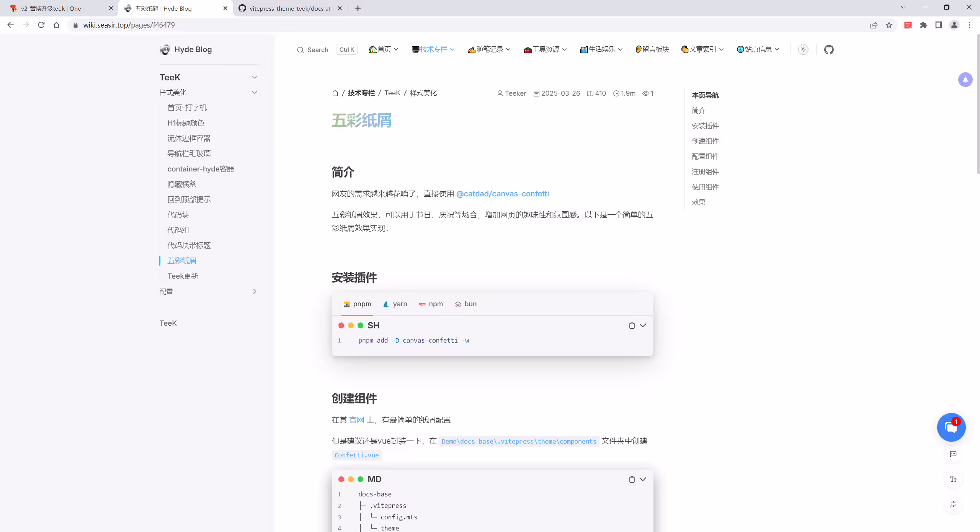Copy the MD code block contents

[632, 479]
